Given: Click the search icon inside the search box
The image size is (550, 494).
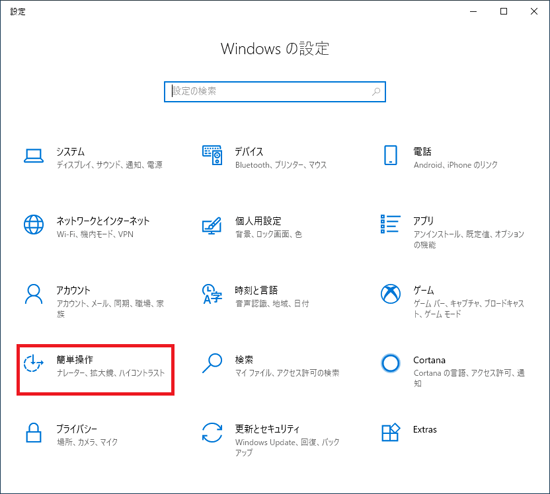Looking at the screenshot, I should click(x=376, y=92).
